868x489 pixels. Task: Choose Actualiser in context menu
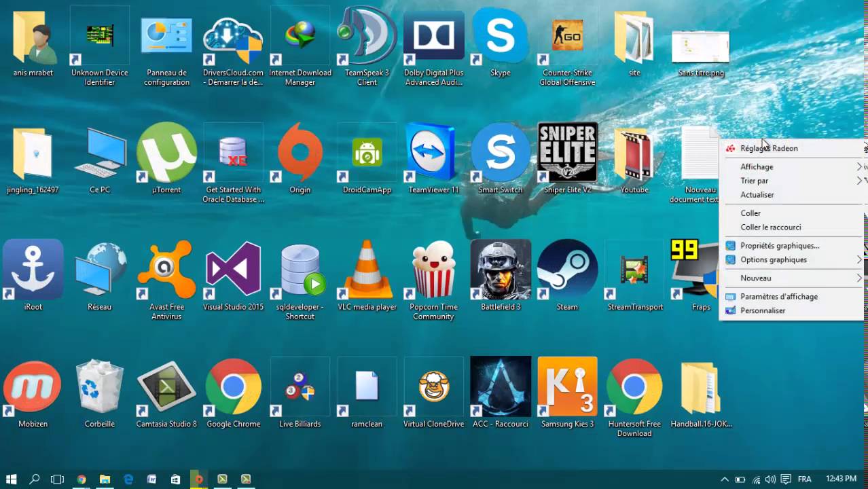point(792,195)
